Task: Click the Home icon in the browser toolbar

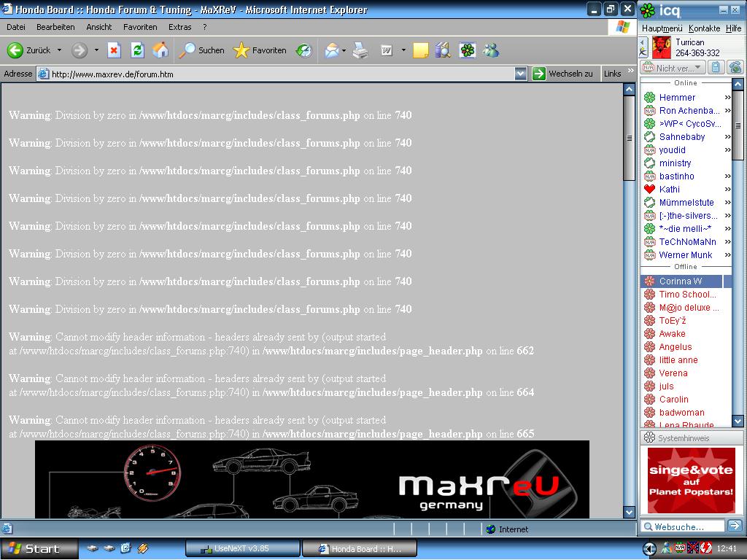Action: 160,50
